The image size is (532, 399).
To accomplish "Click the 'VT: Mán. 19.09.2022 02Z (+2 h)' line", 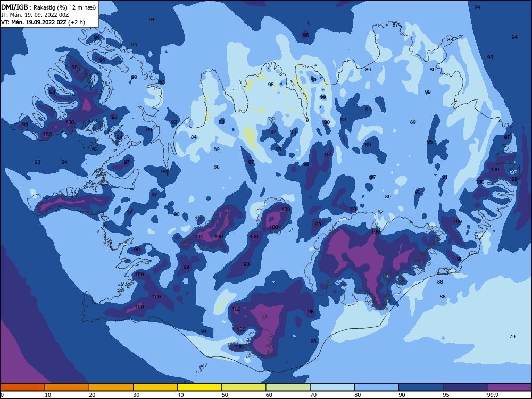I will [x=43, y=22].
